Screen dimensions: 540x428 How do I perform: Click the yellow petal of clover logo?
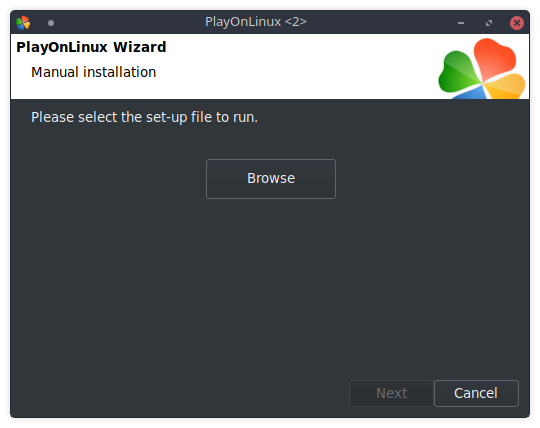click(x=506, y=86)
